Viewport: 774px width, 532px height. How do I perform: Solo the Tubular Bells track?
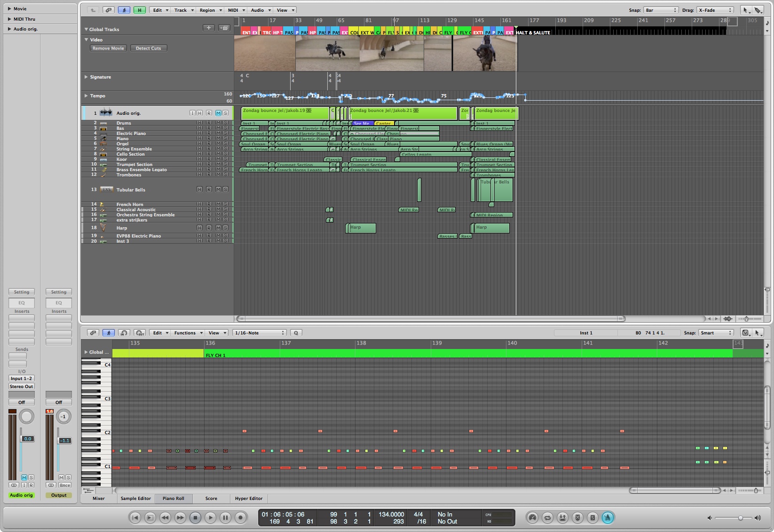[225, 190]
